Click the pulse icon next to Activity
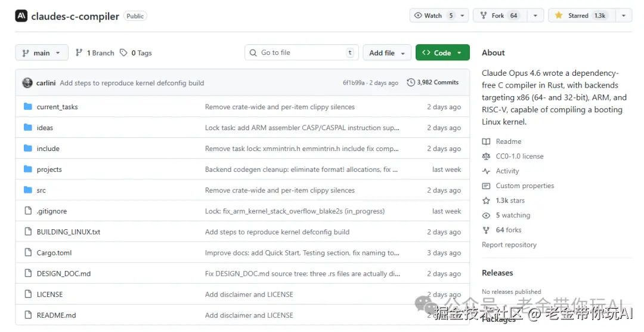 tap(487, 171)
